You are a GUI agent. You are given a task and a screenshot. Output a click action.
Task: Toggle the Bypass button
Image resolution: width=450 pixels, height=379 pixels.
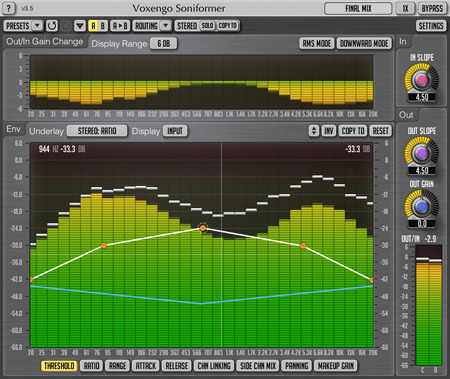click(x=432, y=8)
